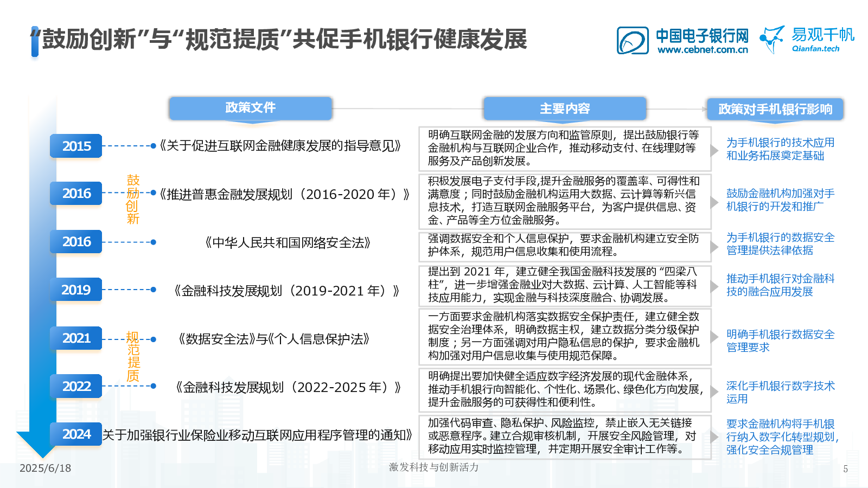Click the content box starting 提出到 2021 年
868x488 pixels.
565,285
